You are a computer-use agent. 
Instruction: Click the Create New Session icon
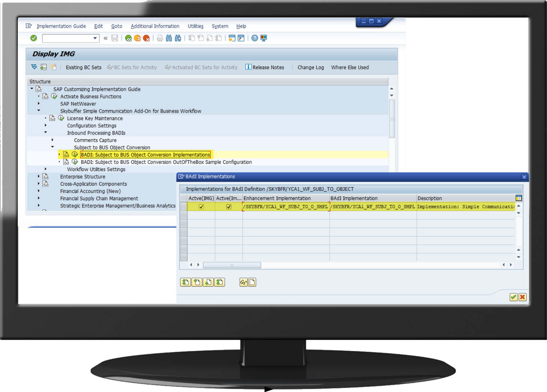tap(232, 38)
